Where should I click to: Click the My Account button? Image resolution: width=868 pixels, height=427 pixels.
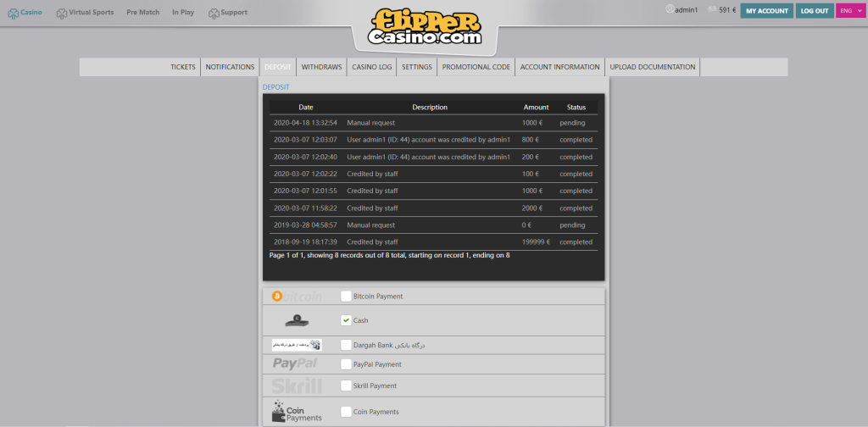766,11
